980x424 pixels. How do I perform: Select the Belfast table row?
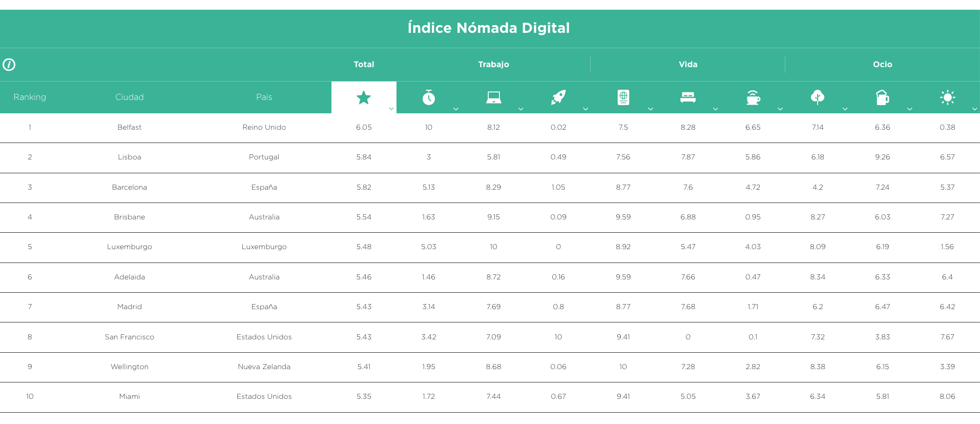coord(490,128)
